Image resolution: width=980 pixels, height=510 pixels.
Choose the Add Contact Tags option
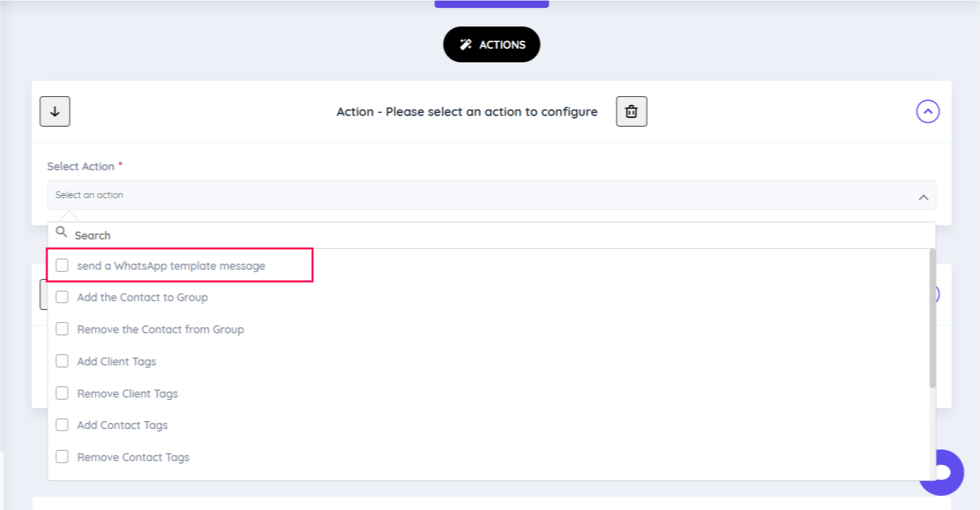(x=122, y=425)
